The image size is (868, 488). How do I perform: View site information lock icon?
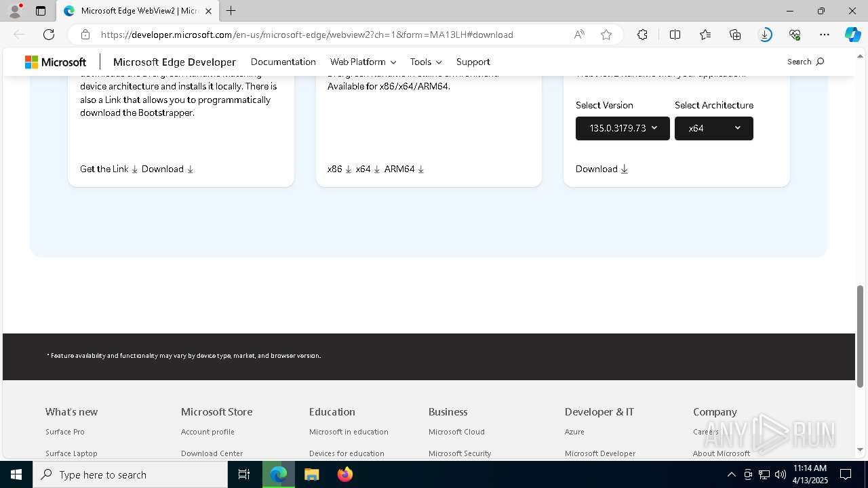point(85,35)
